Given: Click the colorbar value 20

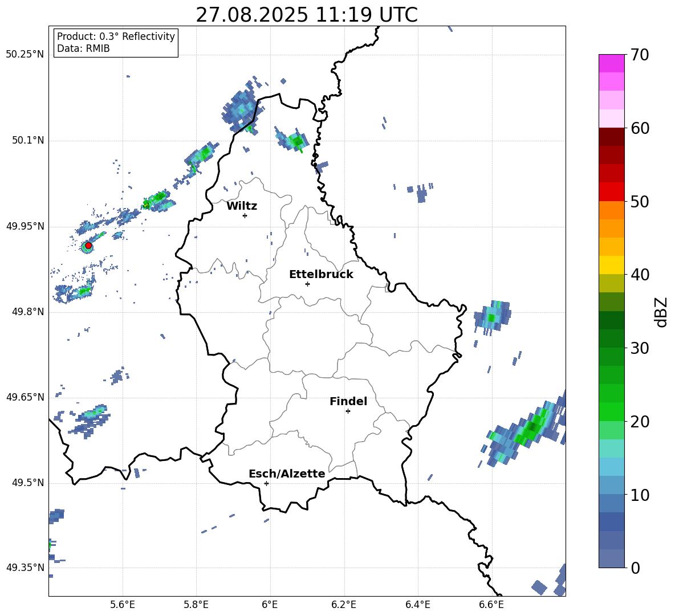Looking at the screenshot, I should pos(640,422).
